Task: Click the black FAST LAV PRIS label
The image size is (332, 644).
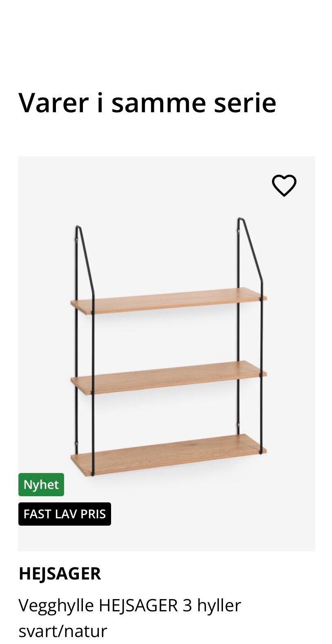Action: (x=65, y=514)
